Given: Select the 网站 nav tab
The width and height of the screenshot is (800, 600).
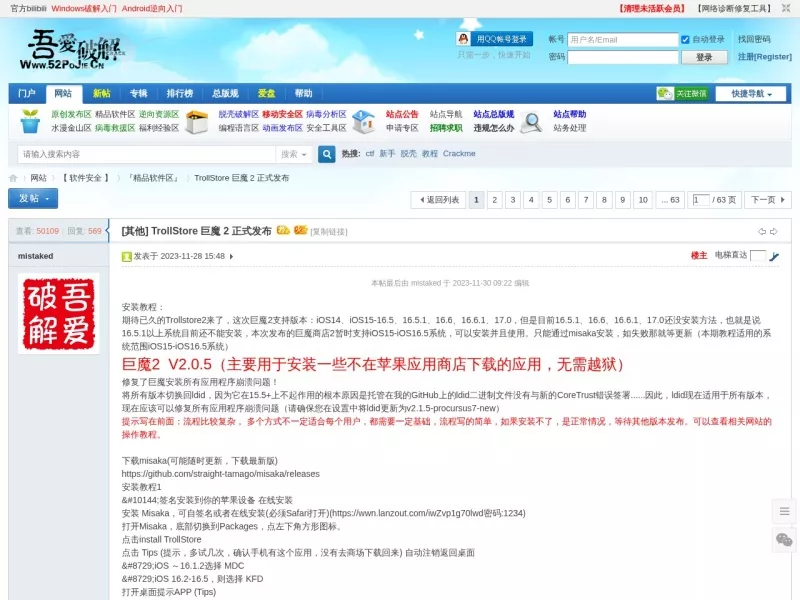Looking at the screenshot, I should point(63,93).
